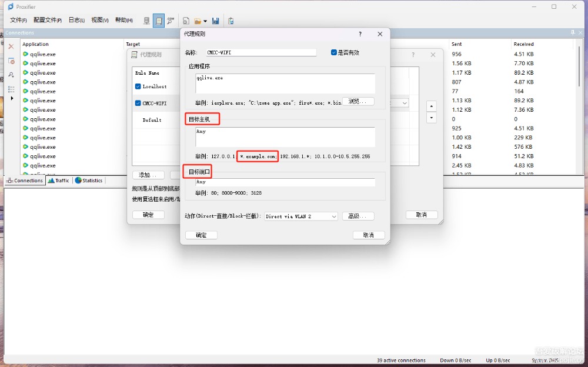Click the qqlive.exe icon in row with Sent 807
This screenshot has height=367, width=588.
point(25,82)
